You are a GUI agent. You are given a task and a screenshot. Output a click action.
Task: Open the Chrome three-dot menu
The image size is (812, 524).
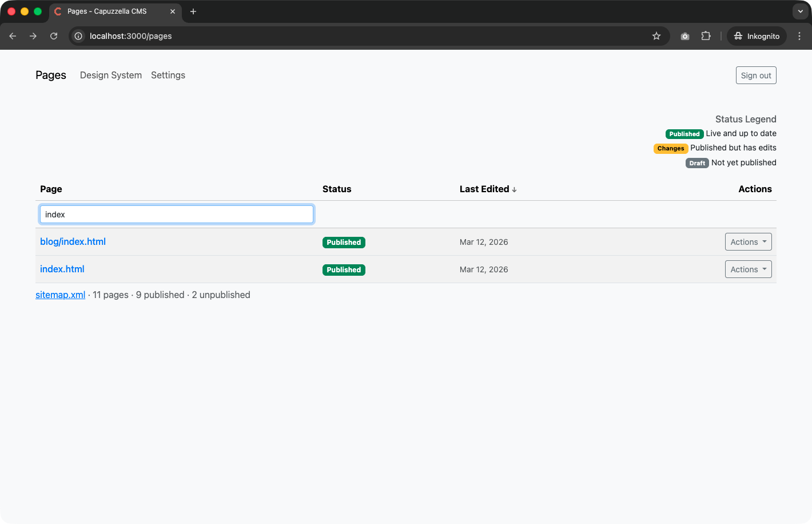tap(799, 36)
